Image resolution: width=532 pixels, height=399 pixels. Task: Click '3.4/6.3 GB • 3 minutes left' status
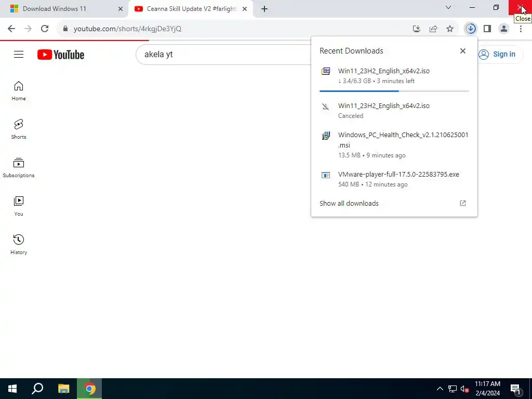pyautogui.click(x=376, y=81)
